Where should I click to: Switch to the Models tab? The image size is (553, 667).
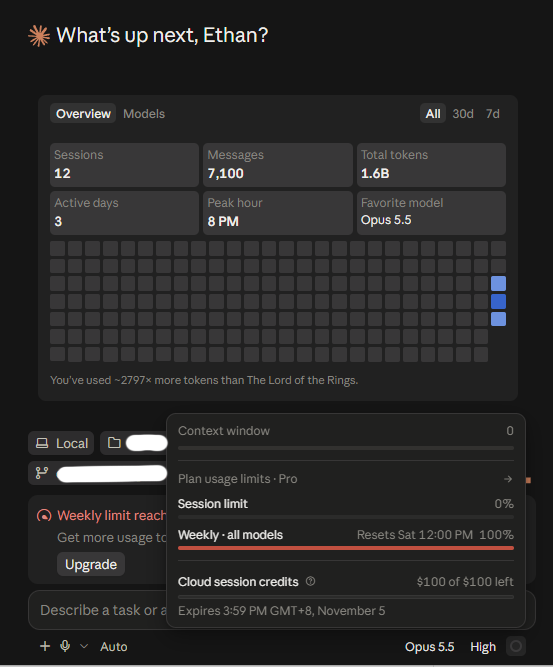point(144,114)
